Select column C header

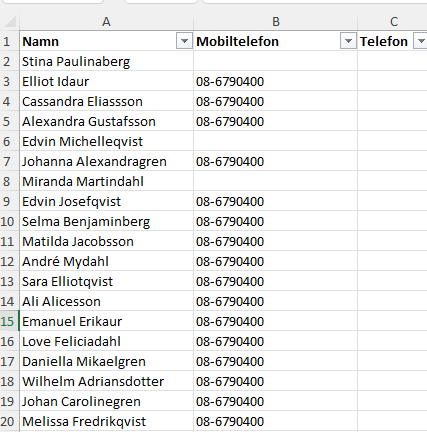(392, 22)
